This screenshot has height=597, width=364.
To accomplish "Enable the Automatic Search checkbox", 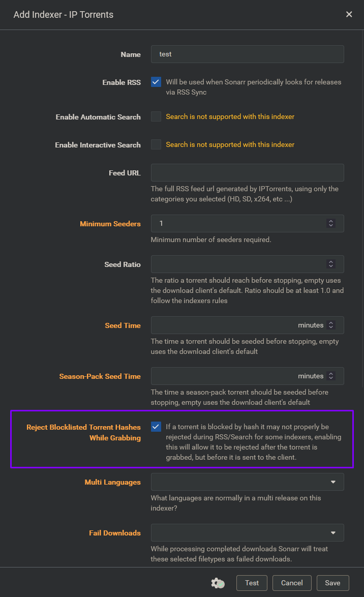I will [x=156, y=116].
